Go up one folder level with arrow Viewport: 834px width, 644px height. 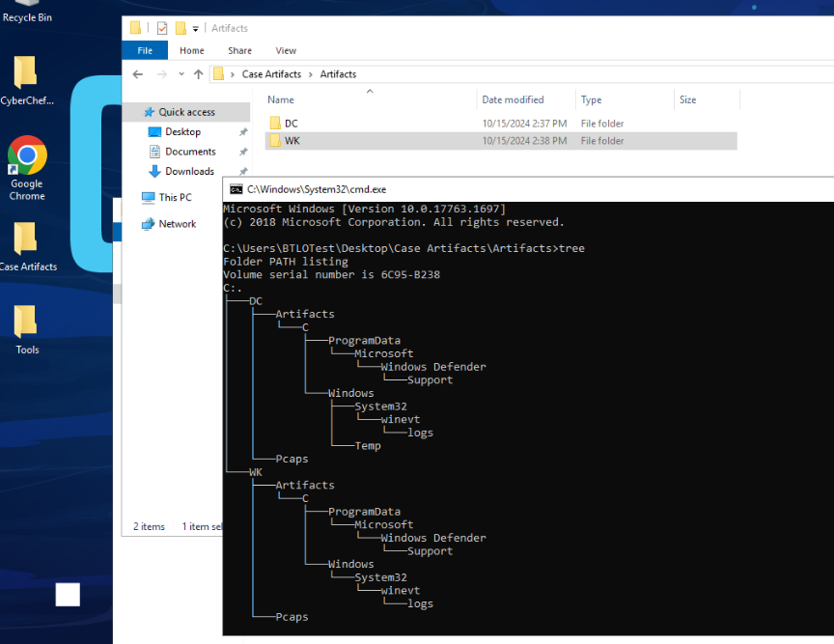pos(198,74)
